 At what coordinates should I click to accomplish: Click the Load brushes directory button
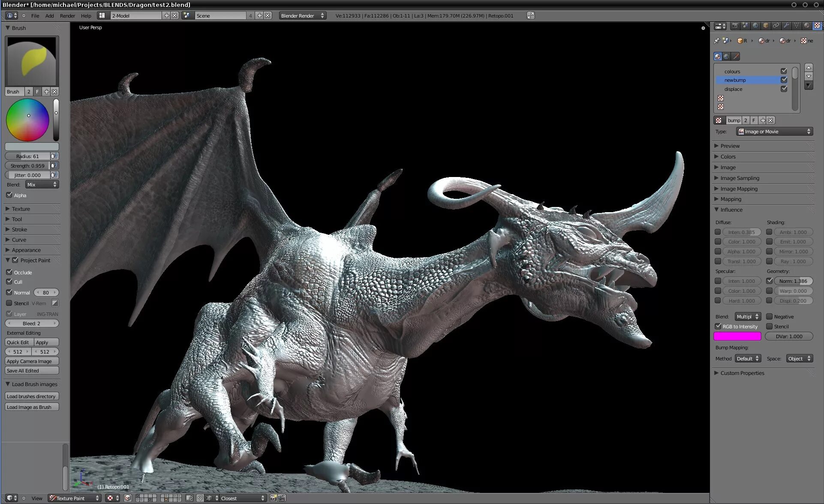click(x=31, y=396)
